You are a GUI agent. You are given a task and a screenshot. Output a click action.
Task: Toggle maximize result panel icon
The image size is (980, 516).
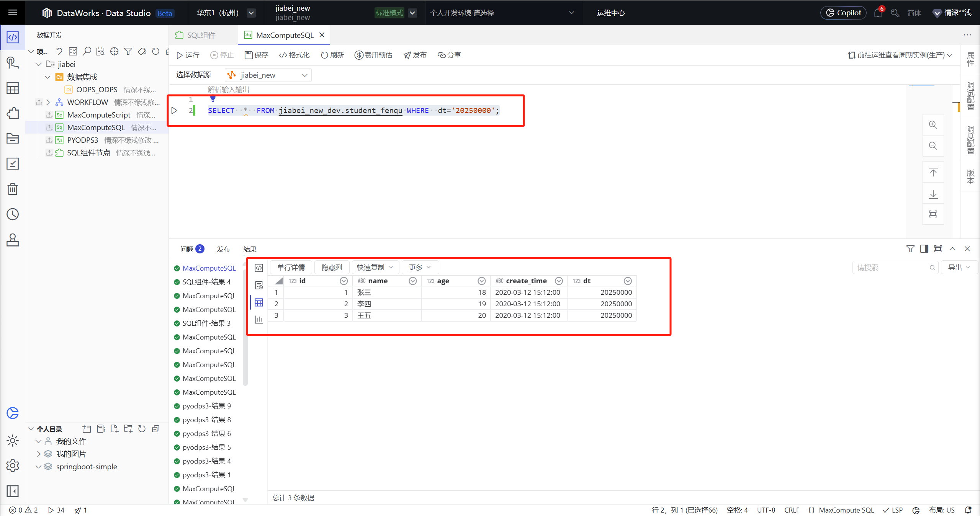pos(938,249)
